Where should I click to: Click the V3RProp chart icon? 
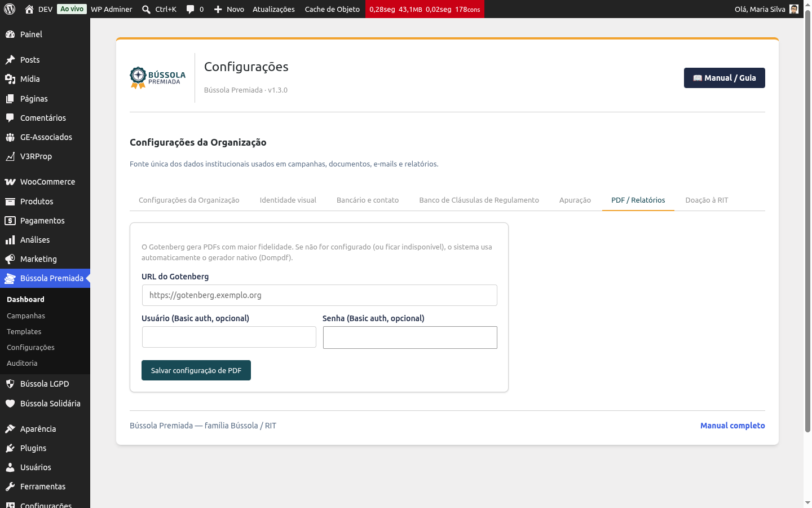(10, 156)
